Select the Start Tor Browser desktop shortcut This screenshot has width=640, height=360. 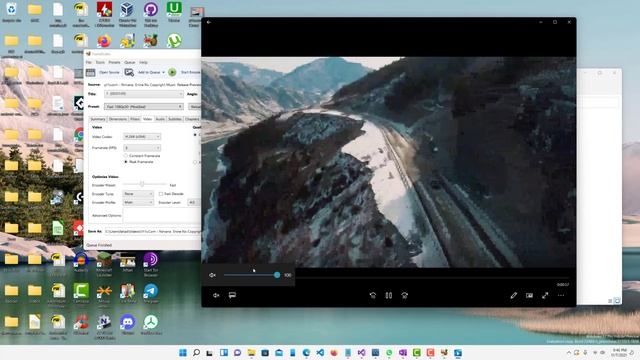click(151, 263)
